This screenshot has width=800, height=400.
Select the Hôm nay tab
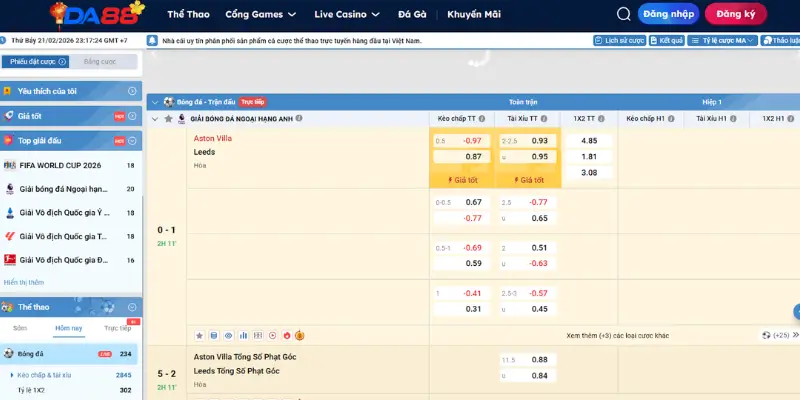point(69,328)
